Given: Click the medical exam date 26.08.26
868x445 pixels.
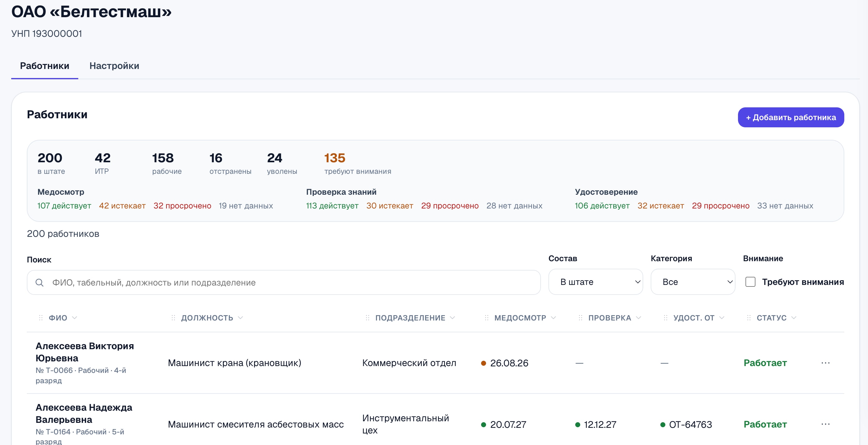Looking at the screenshot, I should click(x=509, y=363).
